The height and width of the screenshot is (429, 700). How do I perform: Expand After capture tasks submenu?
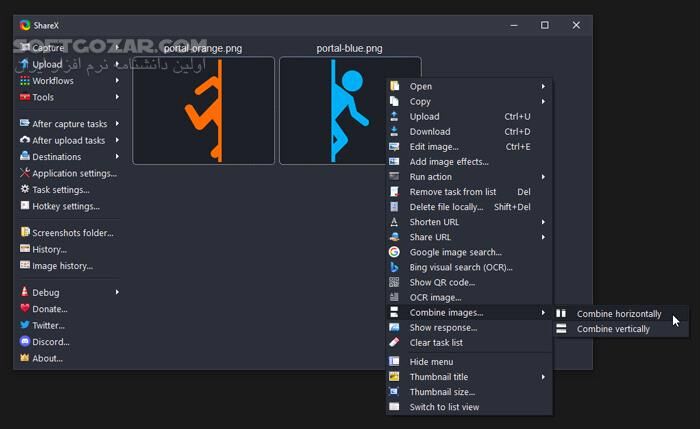pyautogui.click(x=117, y=124)
